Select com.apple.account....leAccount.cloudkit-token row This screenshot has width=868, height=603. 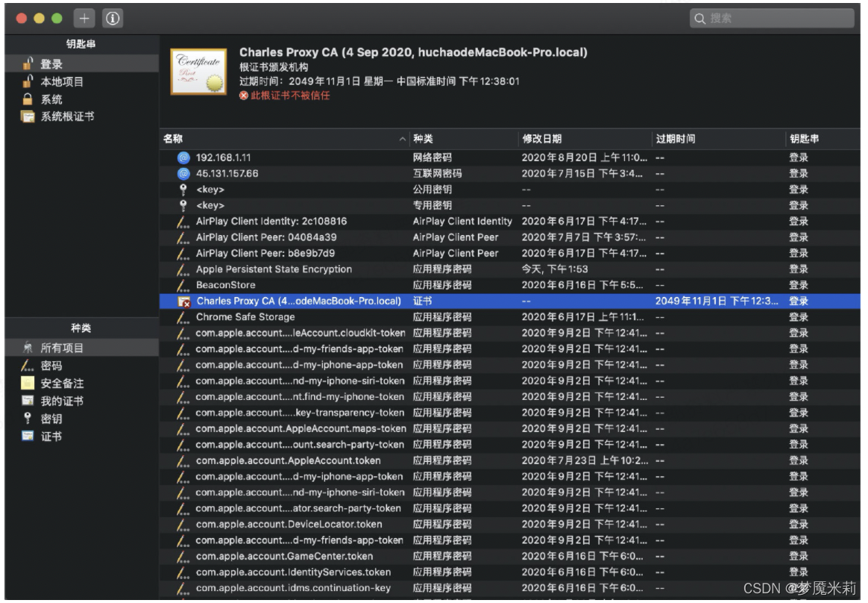(510, 333)
